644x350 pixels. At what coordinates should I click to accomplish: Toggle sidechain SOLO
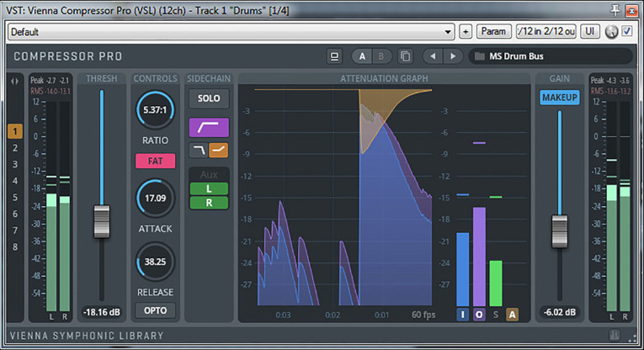point(209,98)
